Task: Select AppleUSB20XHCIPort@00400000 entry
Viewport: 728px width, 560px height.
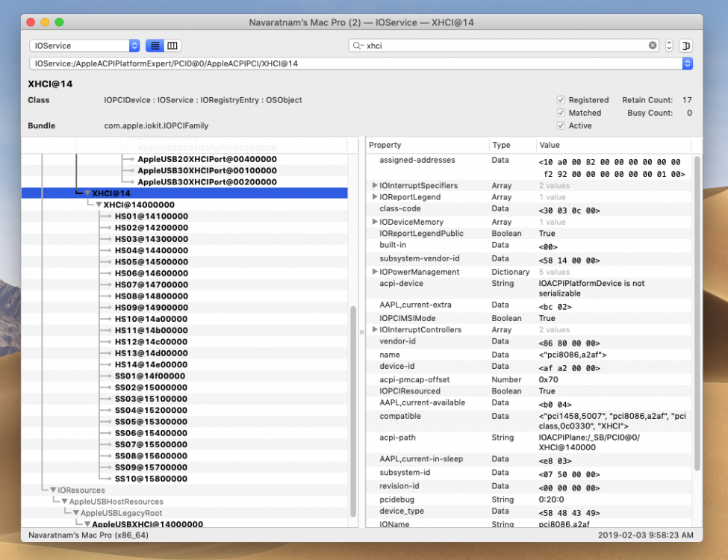Action: tap(207, 159)
